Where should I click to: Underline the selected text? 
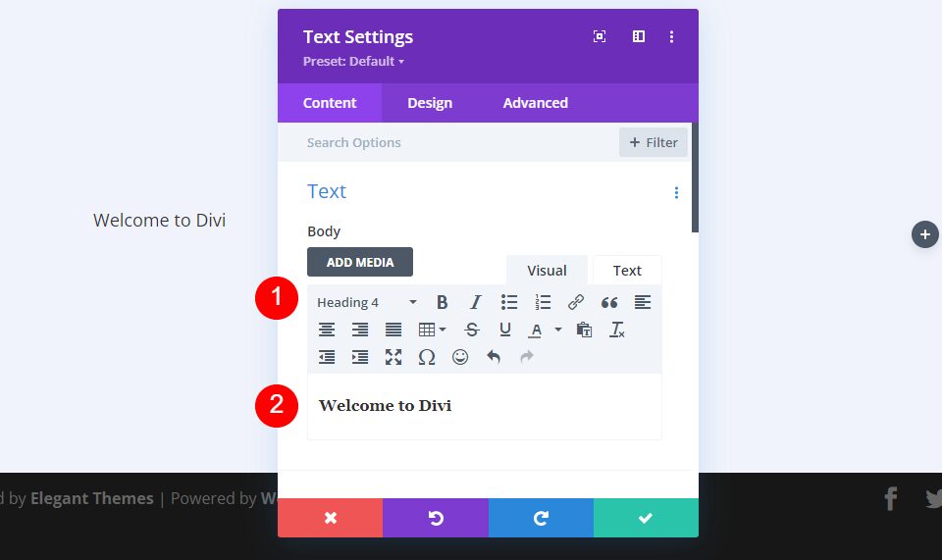pyautogui.click(x=504, y=330)
